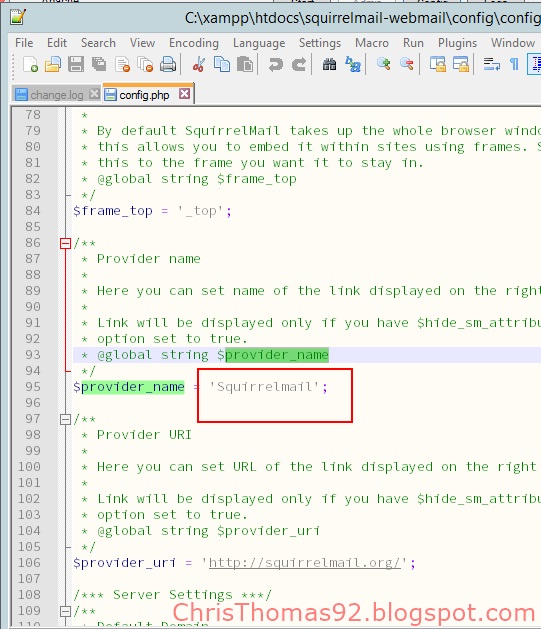Click the Notepad++ title bar app icon
Image resolution: width=541 pixels, height=629 pixels.
pos(18,17)
